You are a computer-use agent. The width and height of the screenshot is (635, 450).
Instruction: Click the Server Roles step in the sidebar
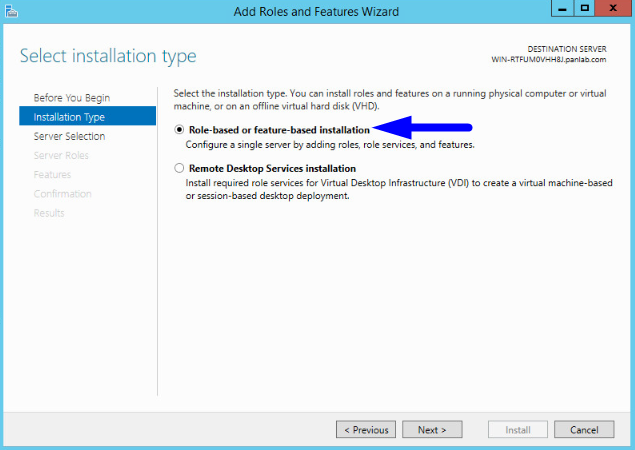coord(61,155)
